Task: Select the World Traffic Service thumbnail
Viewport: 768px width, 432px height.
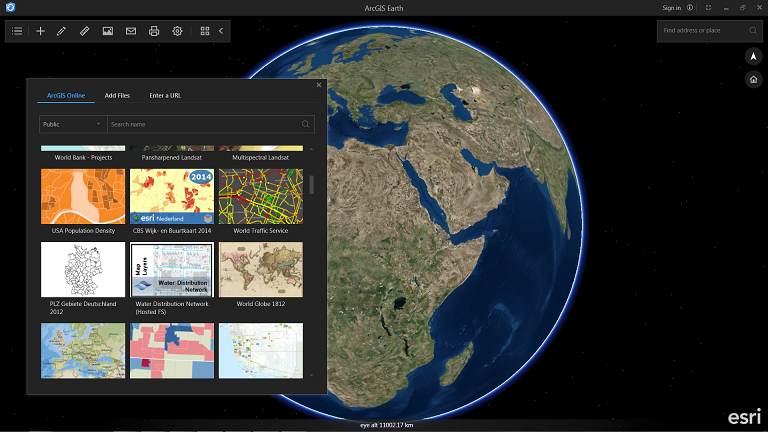Action: click(261, 196)
